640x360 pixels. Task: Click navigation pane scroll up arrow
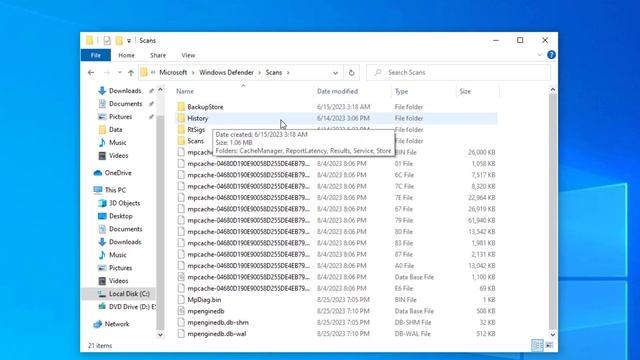pos(160,90)
